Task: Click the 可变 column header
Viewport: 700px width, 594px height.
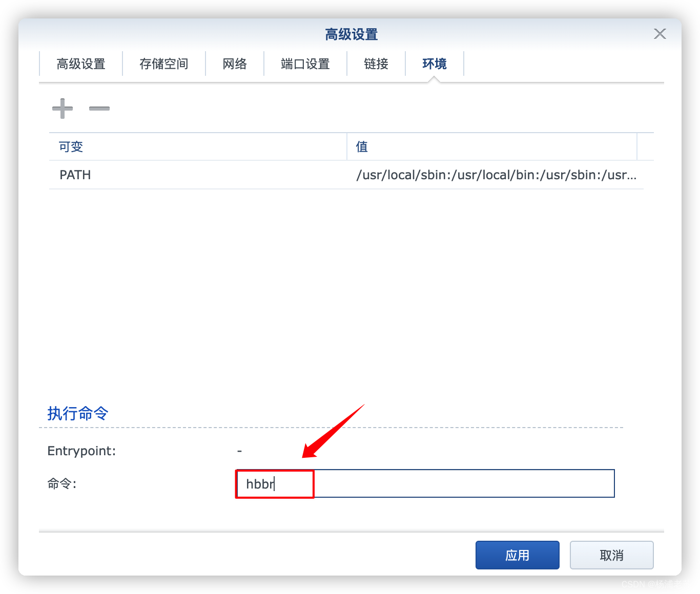Action: (x=70, y=146)
